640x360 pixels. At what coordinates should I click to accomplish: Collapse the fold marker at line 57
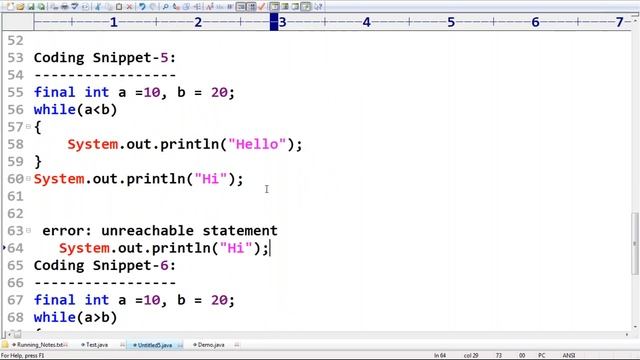(x=29, y=127)
